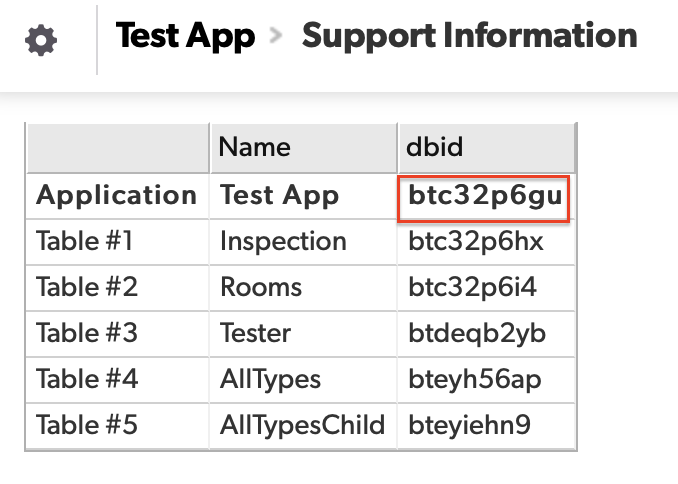Image resolution: width=678 pixels, height=484 pixels.
Task: Click the dbid column header
Action: point(436,148)
